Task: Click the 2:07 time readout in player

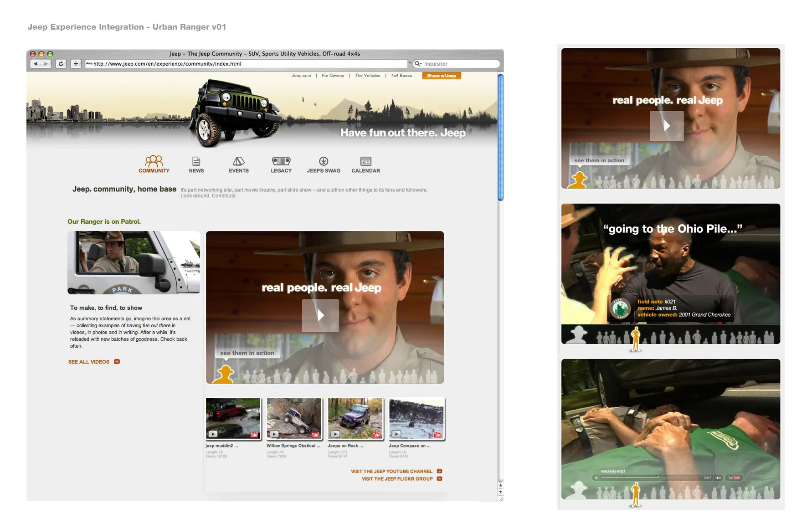Action: point(707,478)
